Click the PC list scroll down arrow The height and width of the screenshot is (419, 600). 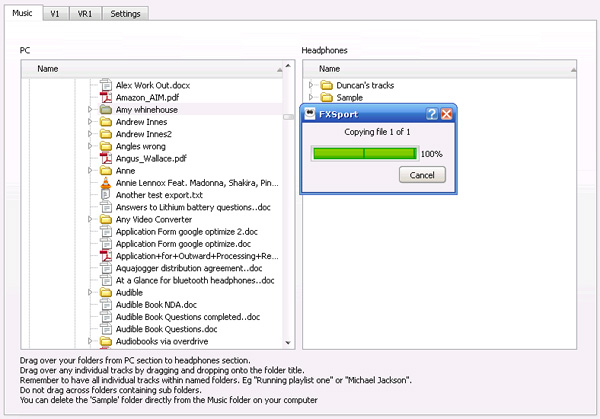point(288,343)
